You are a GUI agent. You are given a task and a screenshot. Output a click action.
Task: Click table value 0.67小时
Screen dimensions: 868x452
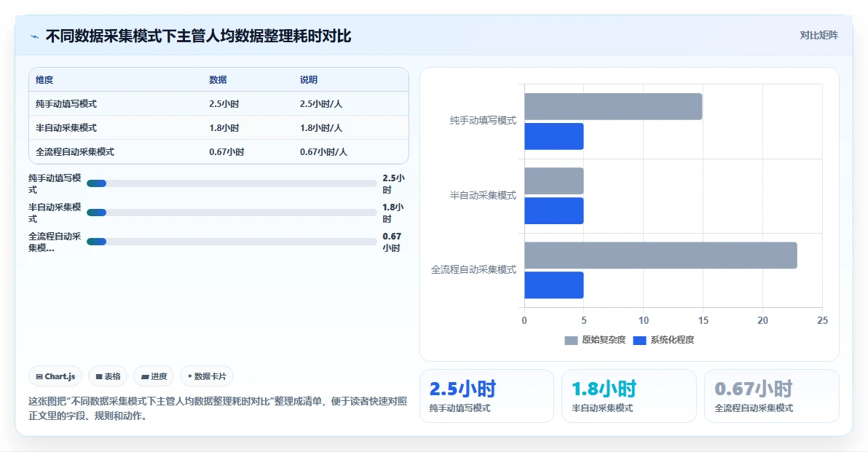point(227,151)
